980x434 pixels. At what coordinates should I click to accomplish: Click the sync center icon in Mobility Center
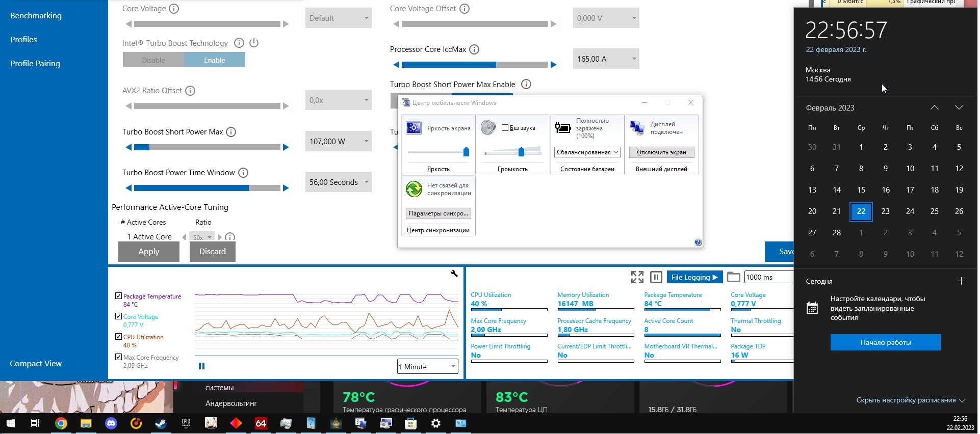click(414, 189)
